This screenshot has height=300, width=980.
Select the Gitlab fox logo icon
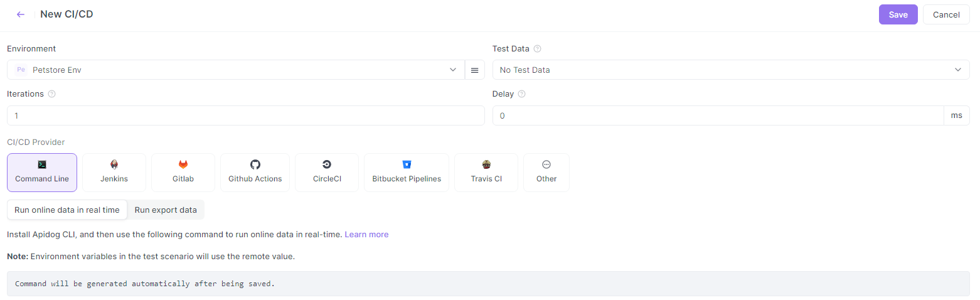point(183,164)
